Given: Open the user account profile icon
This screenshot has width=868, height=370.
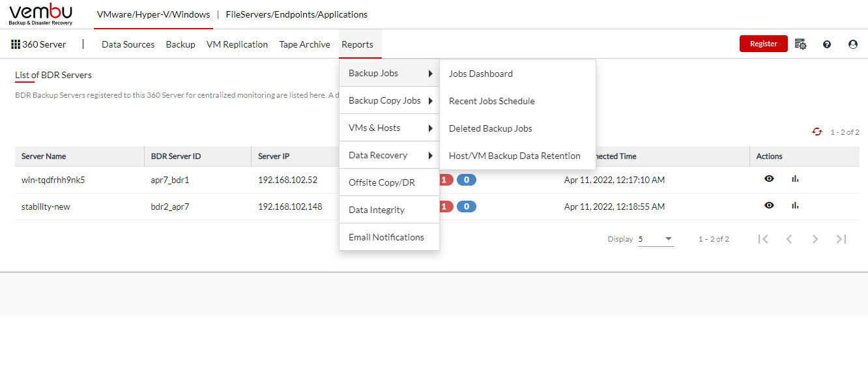Looking at the screenshot, I should pos(853,44).
